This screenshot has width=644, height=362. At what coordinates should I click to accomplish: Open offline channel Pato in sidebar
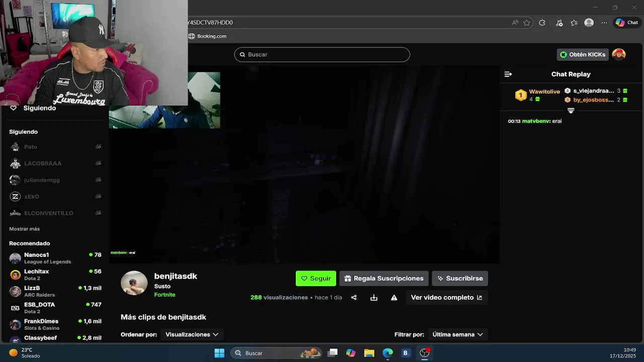tap(55, 147)
